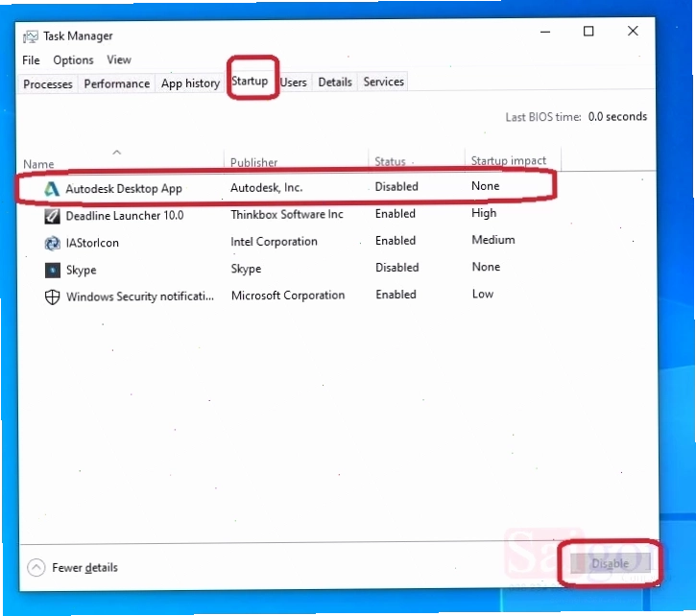Screen dimensions: 696x616
Task: Sort list by Status column
Action: (x=390, y=161)
